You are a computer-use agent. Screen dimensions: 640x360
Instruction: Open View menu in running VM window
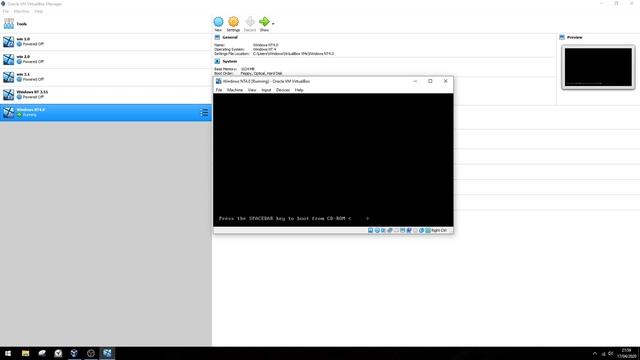tap(252, 90)
